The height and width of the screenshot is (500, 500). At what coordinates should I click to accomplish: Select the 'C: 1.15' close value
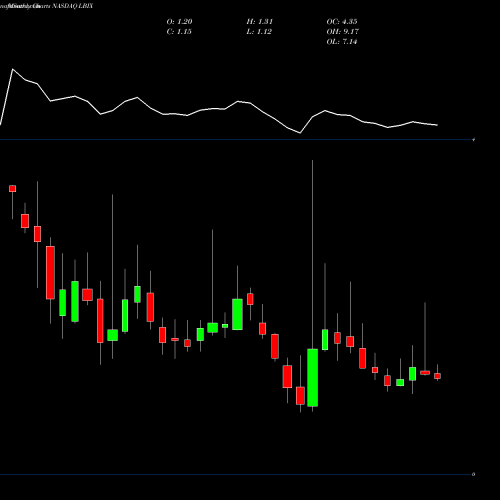pos(179,31)
